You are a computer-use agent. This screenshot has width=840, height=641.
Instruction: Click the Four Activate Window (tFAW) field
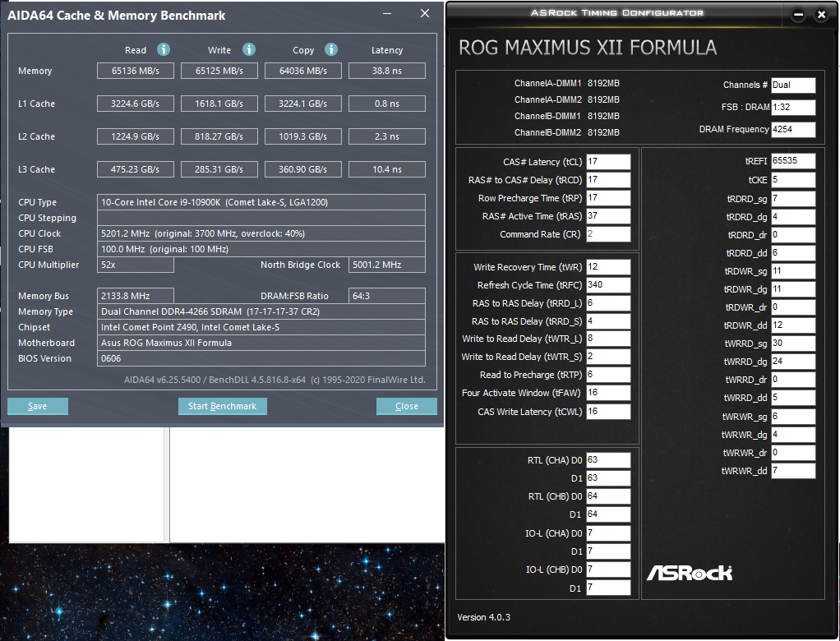tap(608, 393)
